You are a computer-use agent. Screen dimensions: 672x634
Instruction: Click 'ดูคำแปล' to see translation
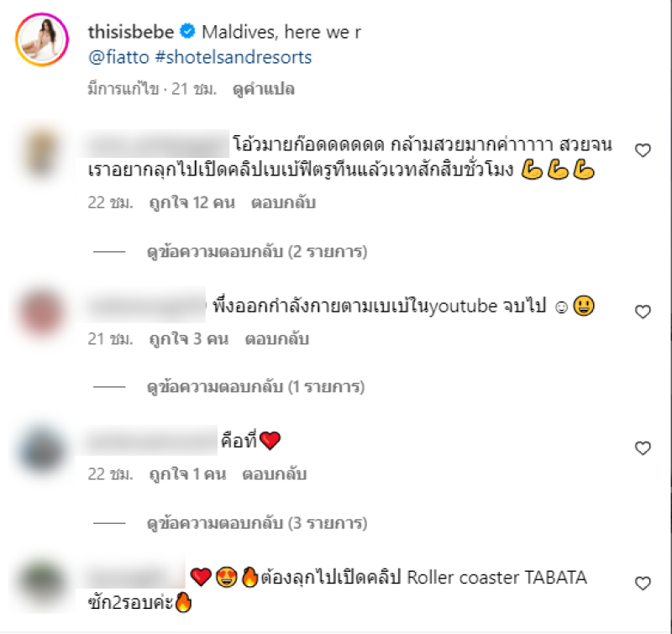263,89
